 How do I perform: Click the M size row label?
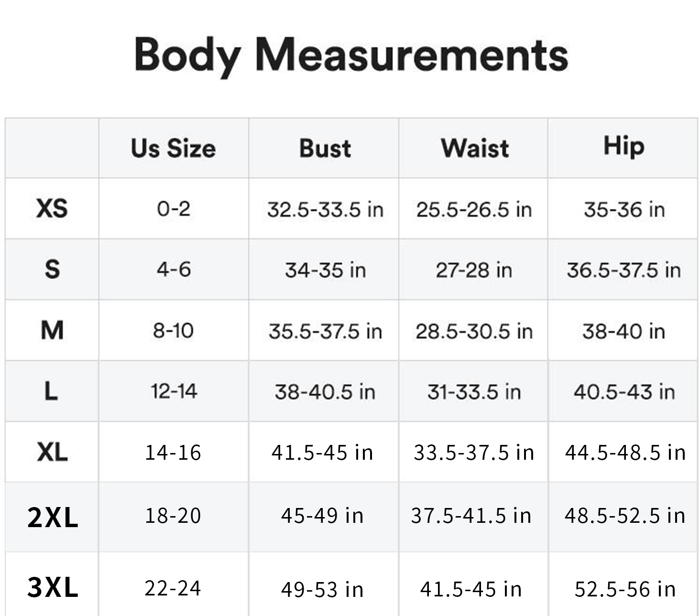click(52, 330)
